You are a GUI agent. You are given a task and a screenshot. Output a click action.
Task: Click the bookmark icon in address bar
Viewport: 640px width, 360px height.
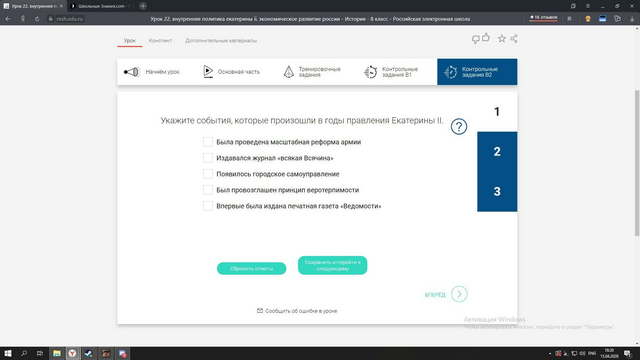569,19
